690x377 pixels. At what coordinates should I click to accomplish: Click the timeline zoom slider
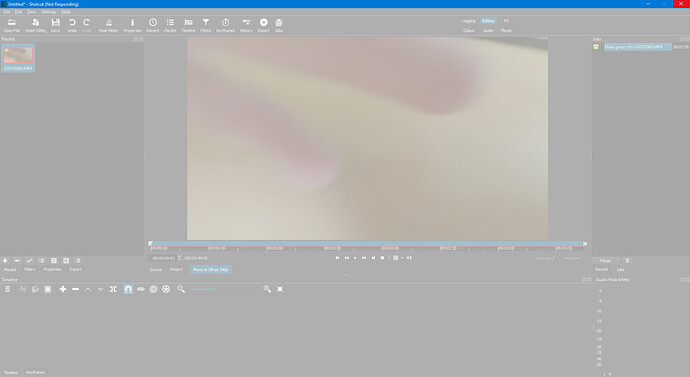click(224, 289)
